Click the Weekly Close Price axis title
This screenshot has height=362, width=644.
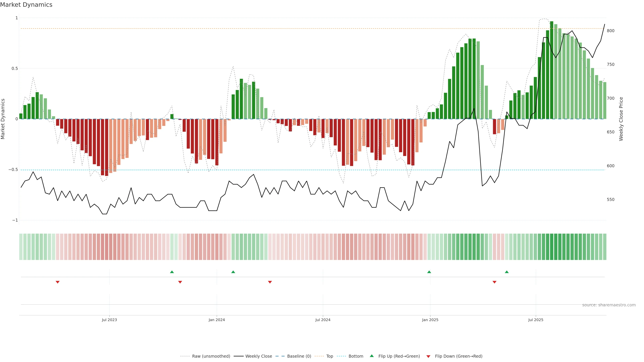click(621, 119)
